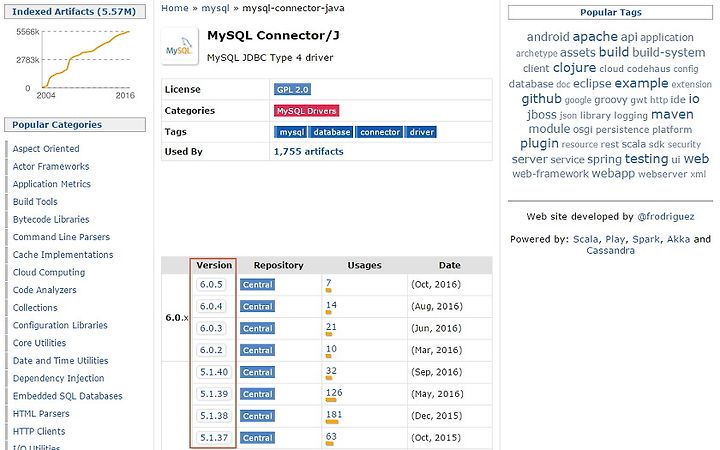The height and width of the screenshot is (450, 720).
Task: Open the HTML Parsers category
Action: pos(41,414)
